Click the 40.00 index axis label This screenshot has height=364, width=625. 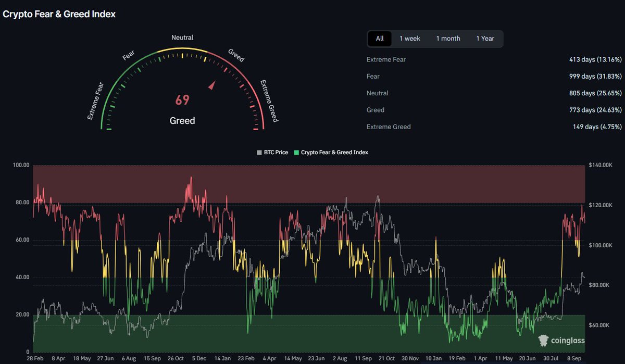(21, 278)
